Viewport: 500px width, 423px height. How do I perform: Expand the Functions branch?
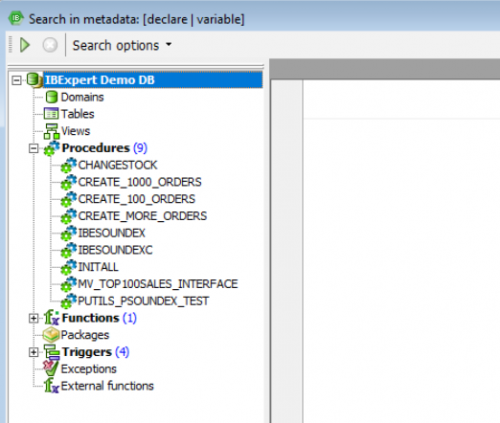pyautogui.click(x=33, y=318)
